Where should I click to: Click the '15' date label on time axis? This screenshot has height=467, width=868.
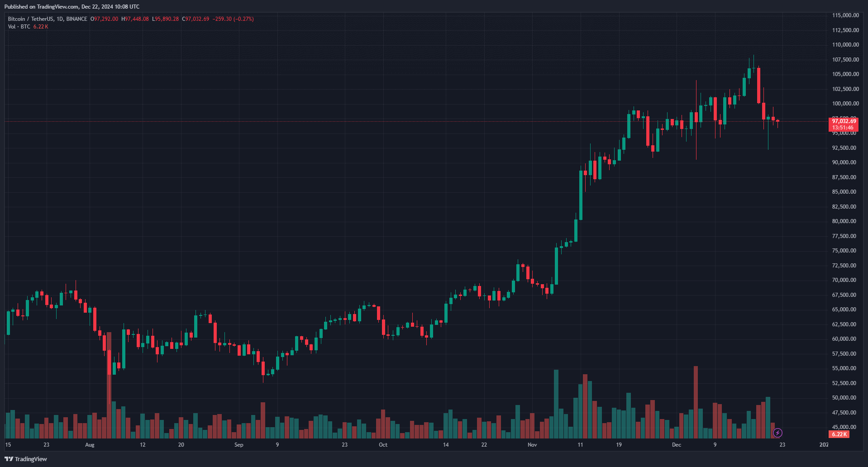[x=8, y=445]
